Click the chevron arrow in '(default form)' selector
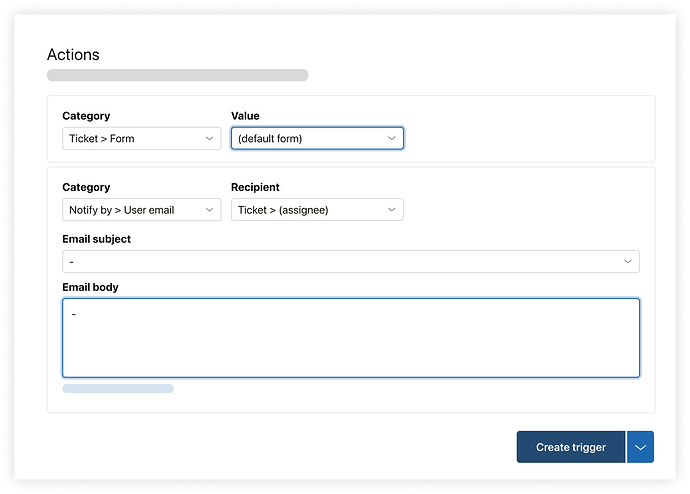This screenshot has height=494, width=690. (x=392, y=139)
